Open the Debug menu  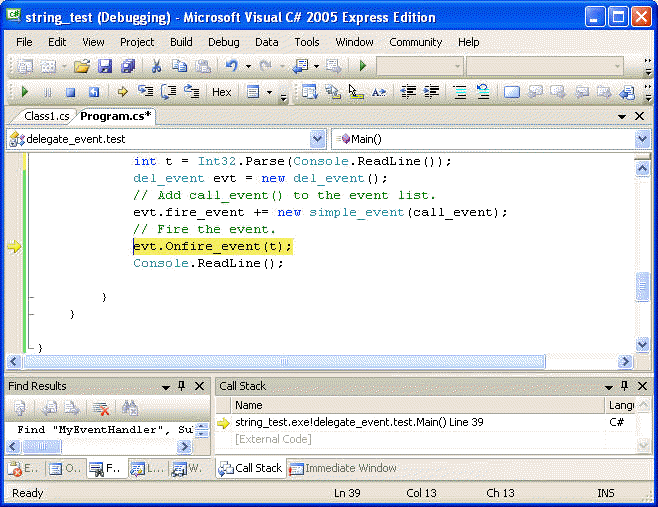point(223,42)
